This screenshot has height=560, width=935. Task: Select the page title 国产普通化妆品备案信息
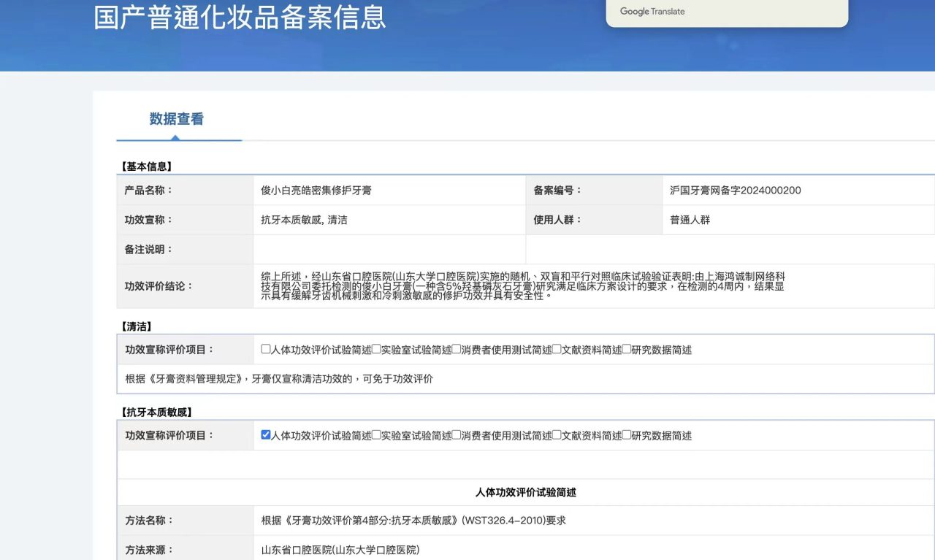click(241, 18)
